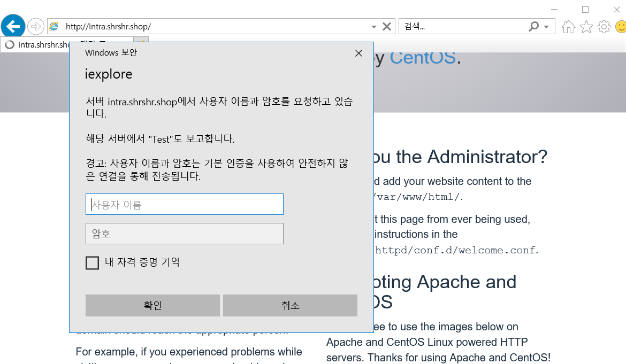Click the browser Forward arrow button
This screenshot has width=626, height=364.
(36, 27)
